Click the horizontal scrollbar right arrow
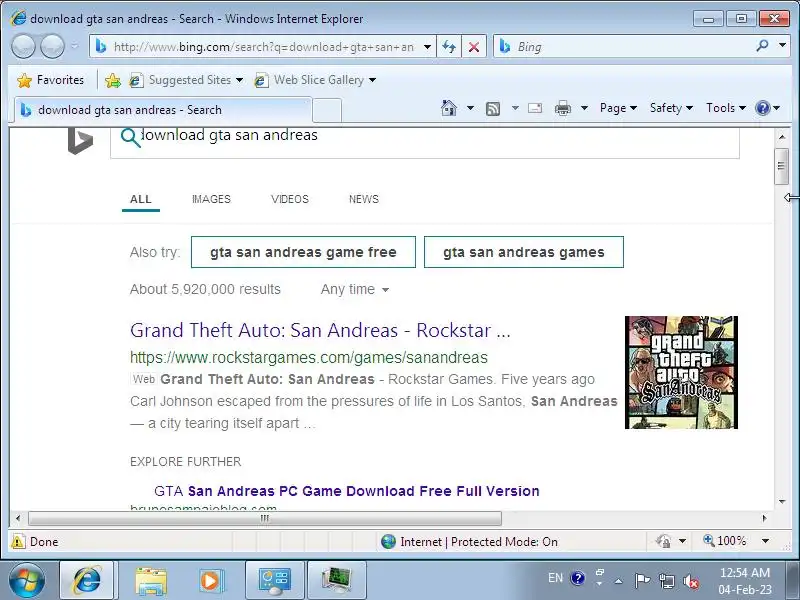This screenshot has height=600, width=800. tap(764, 518)
